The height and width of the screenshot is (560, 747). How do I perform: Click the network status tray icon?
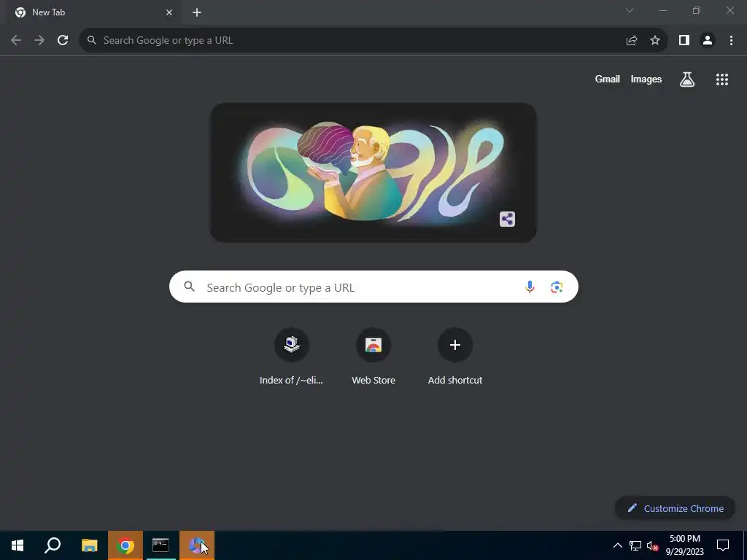(x=635, y=545)
